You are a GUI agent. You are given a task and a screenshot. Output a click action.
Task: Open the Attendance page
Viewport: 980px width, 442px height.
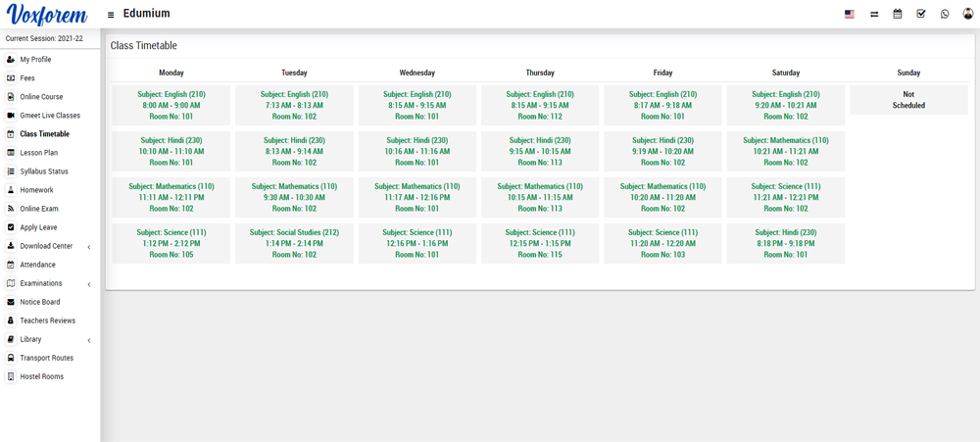(x=37, y=265)
